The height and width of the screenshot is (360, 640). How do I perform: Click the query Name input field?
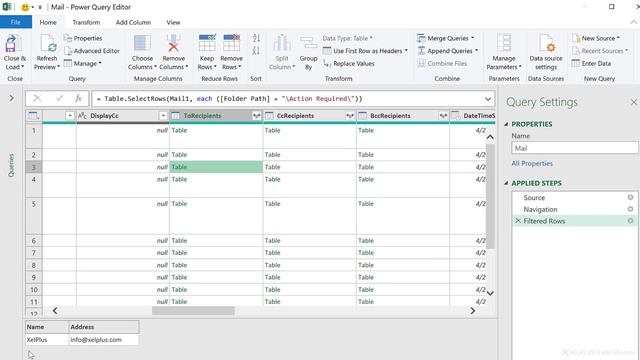click(x=575, y=148)
